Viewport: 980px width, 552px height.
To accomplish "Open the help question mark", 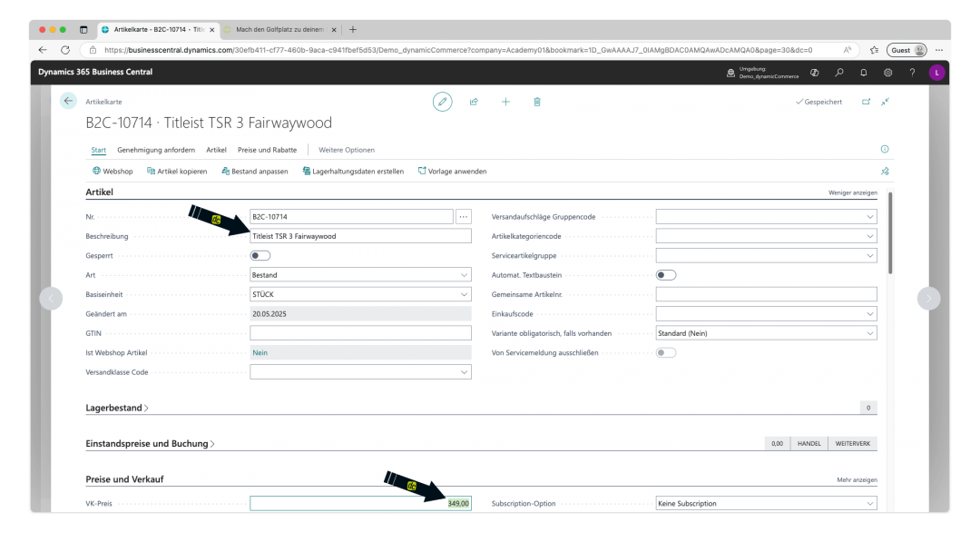I will (x=912, y=73).
